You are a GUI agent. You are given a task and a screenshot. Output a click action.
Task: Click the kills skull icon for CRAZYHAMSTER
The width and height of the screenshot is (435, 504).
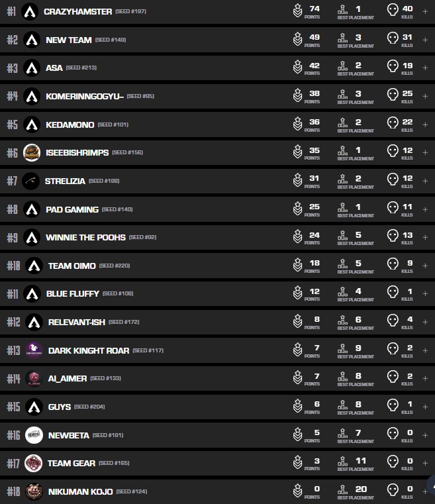(x=392, y=11)
